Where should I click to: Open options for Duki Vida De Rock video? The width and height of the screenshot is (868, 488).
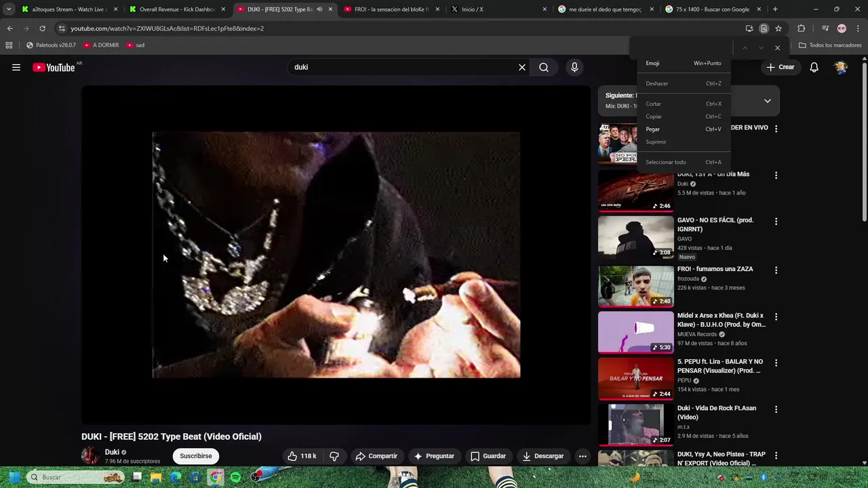coord(776,409)
